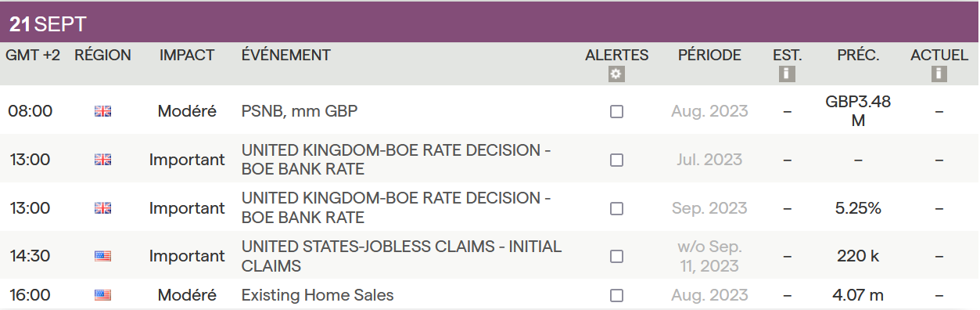
Task: Open United States Jobless Claims event
Action: point(401,256)
